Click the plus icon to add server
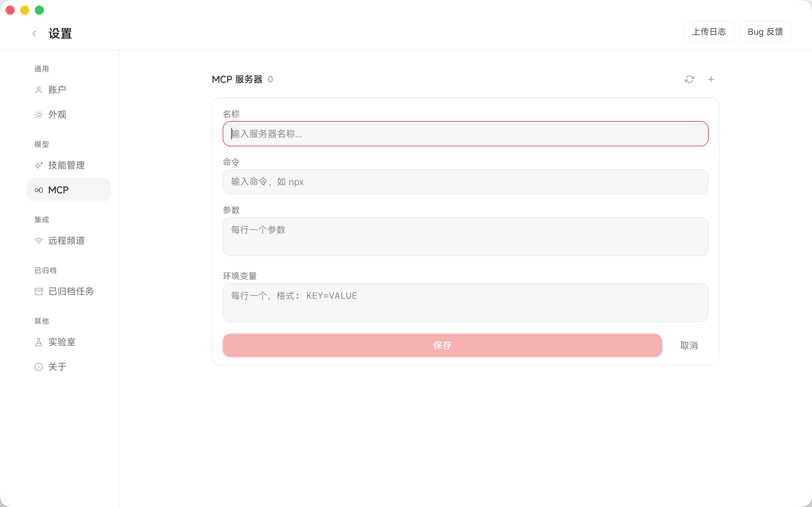 [711, 79]
